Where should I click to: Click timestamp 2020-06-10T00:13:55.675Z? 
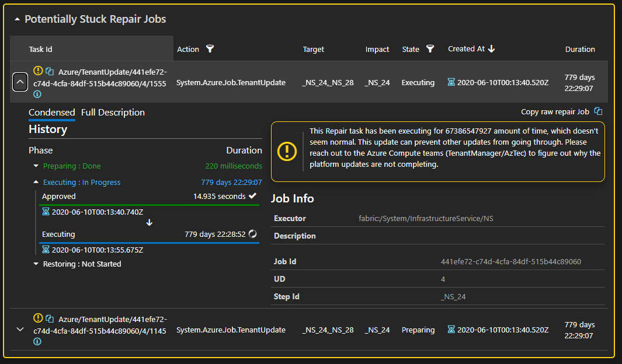coord(98,250)
